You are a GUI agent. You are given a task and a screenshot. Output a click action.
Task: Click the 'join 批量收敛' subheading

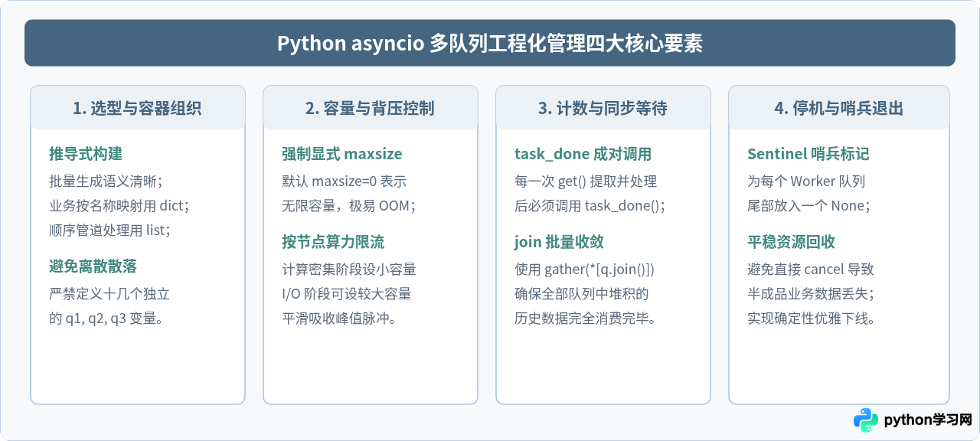click(x=560, y=242)
